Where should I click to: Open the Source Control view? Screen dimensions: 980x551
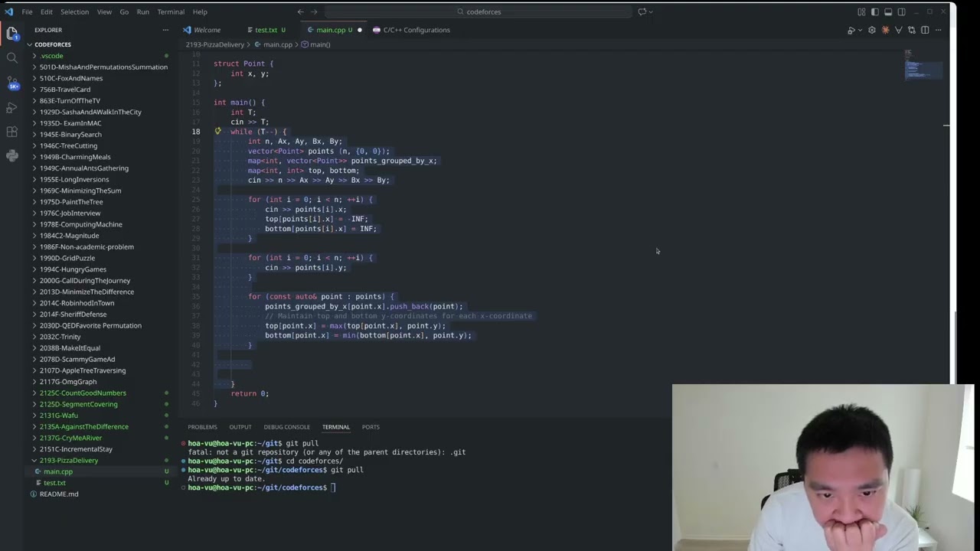(x=11, y=83)
